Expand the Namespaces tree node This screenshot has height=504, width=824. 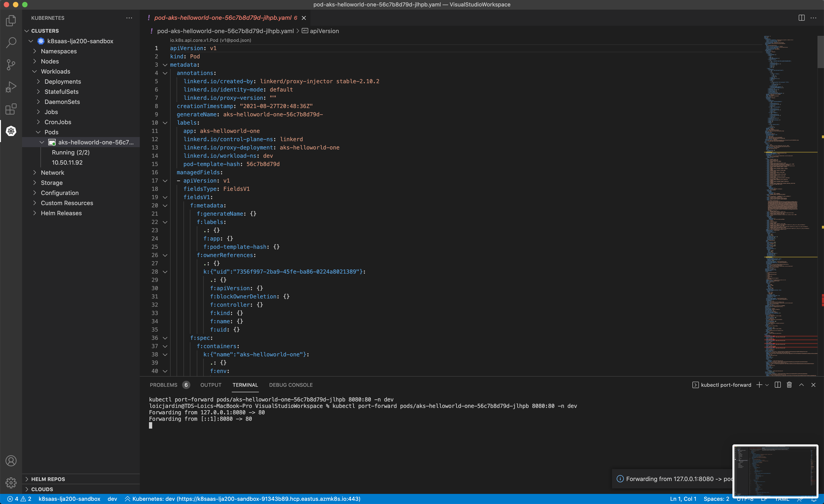pos(34,51)
